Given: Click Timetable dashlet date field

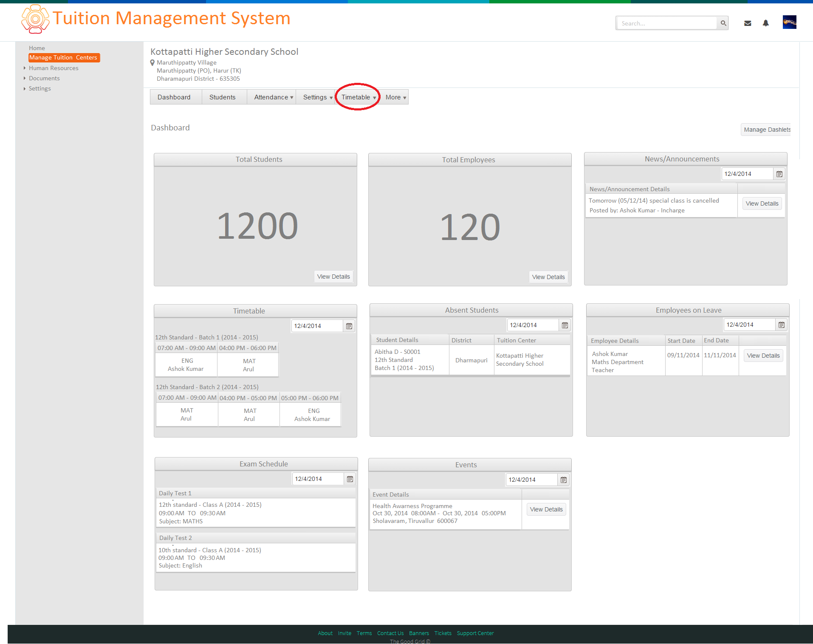Looking at the screenshot, I should [317, 326].
